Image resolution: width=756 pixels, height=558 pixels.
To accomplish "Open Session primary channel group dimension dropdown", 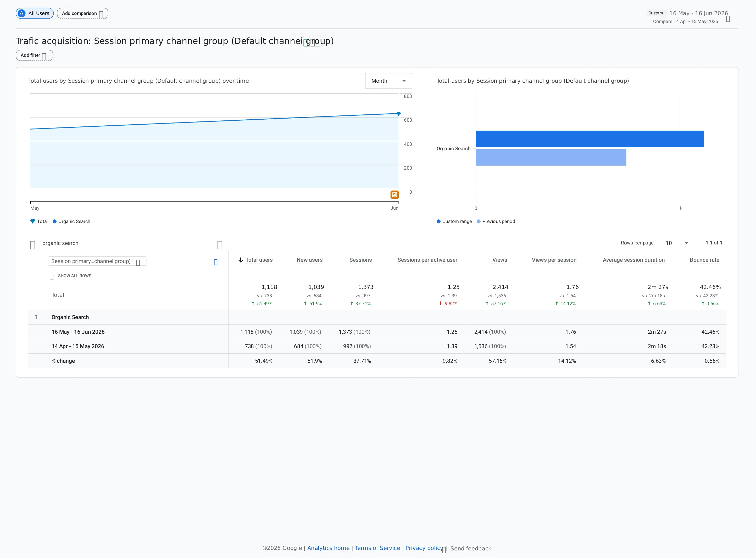I will coord(97,261).
